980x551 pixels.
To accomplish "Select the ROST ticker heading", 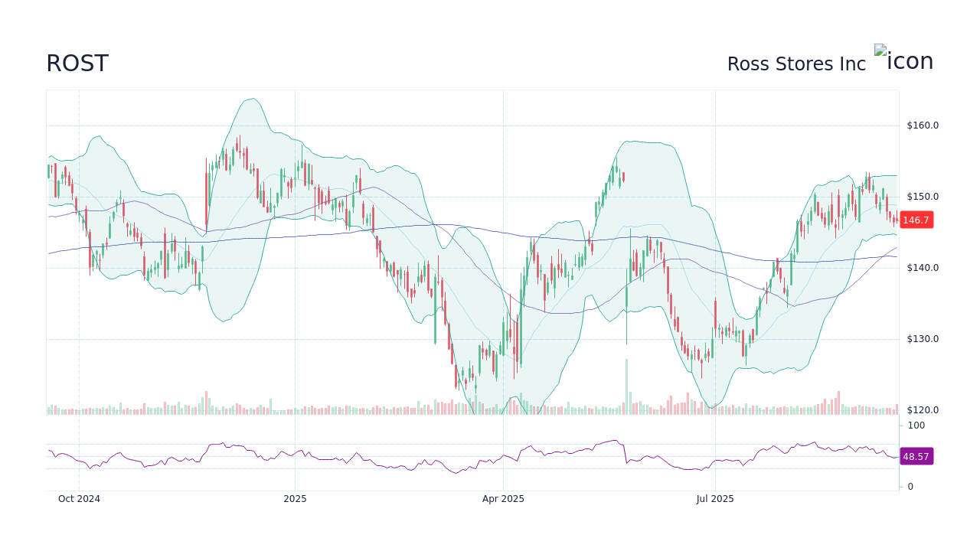I will click(77, 64).
